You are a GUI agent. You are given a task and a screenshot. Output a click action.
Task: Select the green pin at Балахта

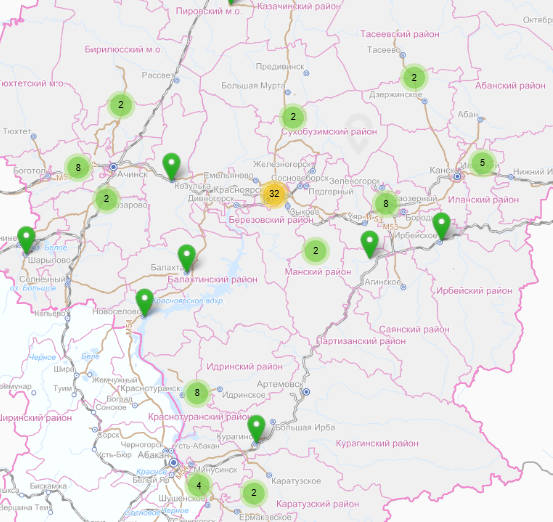[187, 258]
